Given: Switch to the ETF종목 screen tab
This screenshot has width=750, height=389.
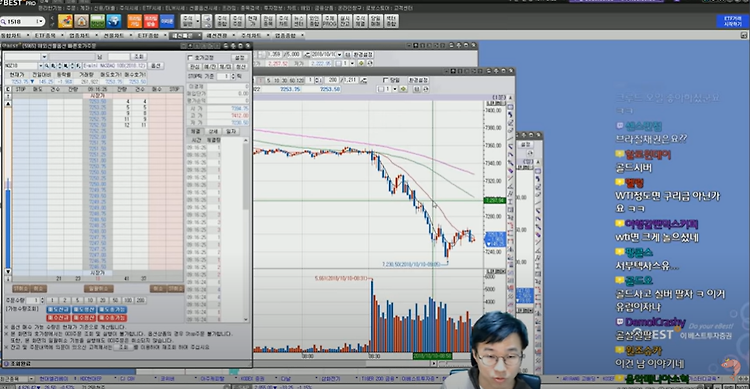Looking at the screenshot, I should 45,35.
